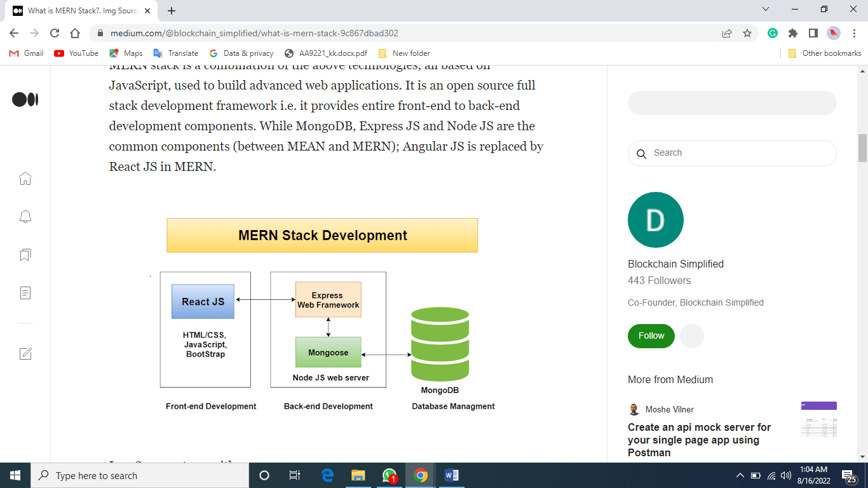Open the Chrome profile avatar
The width and height of the screenshot is (868, 488).
coord(834,33)
